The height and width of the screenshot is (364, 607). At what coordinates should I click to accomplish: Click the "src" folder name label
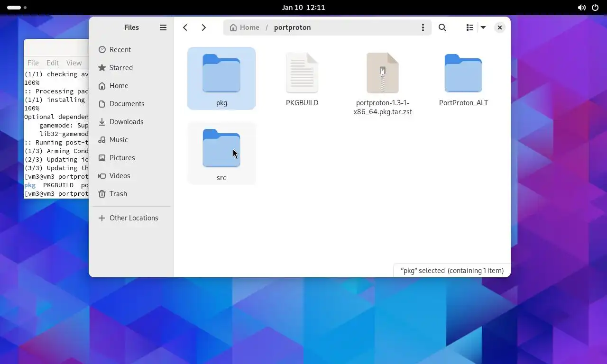221,178
